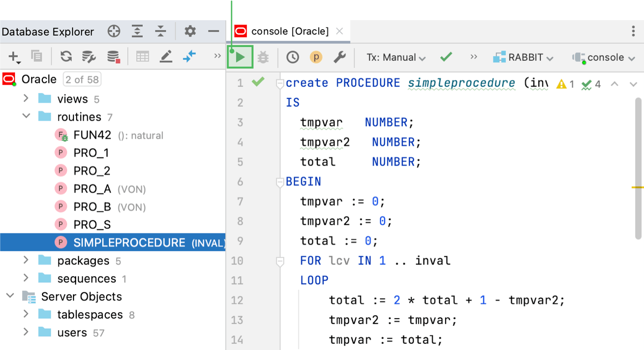Click the warning indicator showing 1
The image size is (644, 350).
[x=566, y=84]
